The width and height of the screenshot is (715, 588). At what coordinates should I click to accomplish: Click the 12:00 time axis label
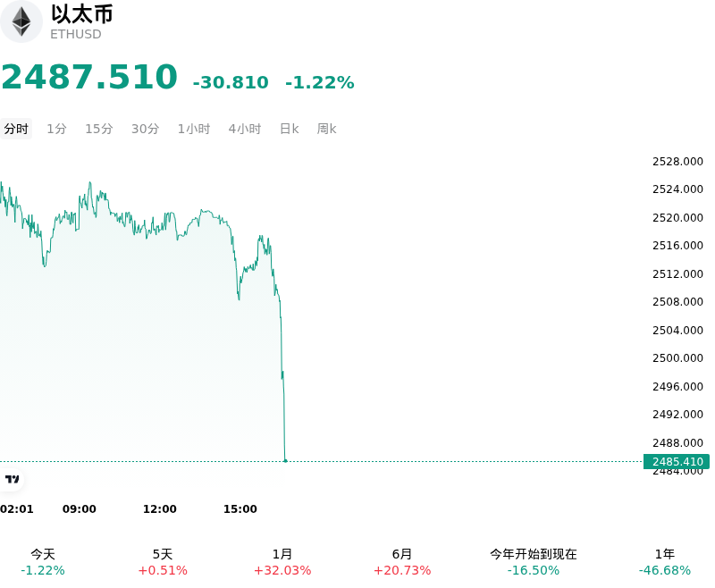click(160, 508)
